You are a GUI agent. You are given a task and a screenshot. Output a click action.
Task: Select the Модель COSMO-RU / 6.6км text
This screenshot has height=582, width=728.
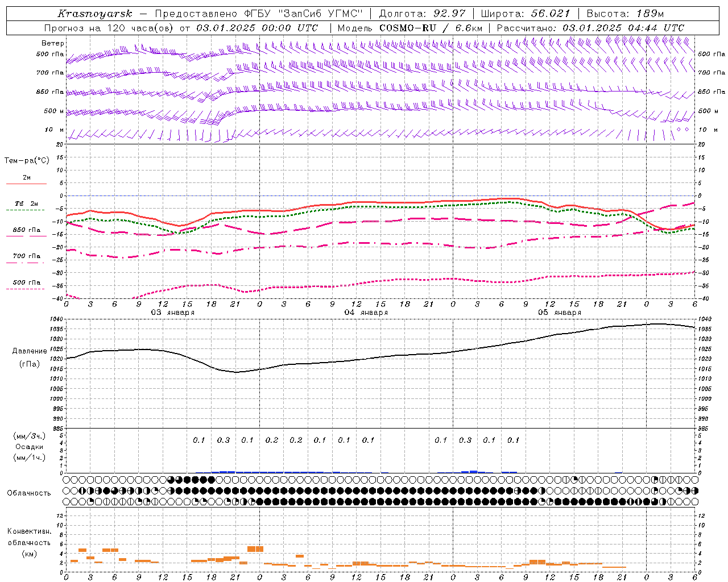409,28
